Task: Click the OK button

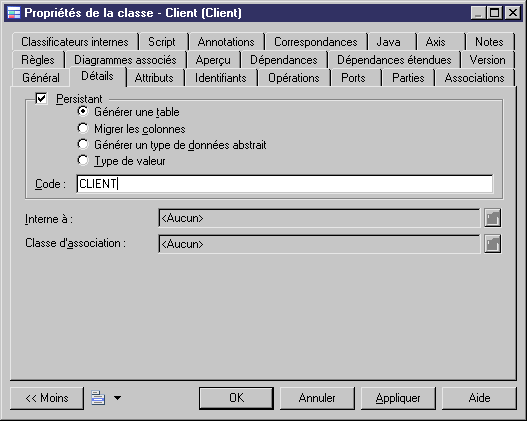Action: click(x=236, y=398)
